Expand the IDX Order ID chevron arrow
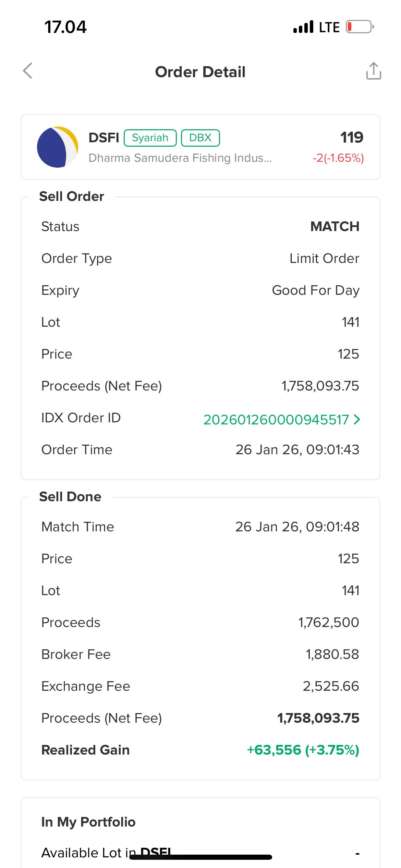This screenshot has width=401, height=868. pos(357,419)
